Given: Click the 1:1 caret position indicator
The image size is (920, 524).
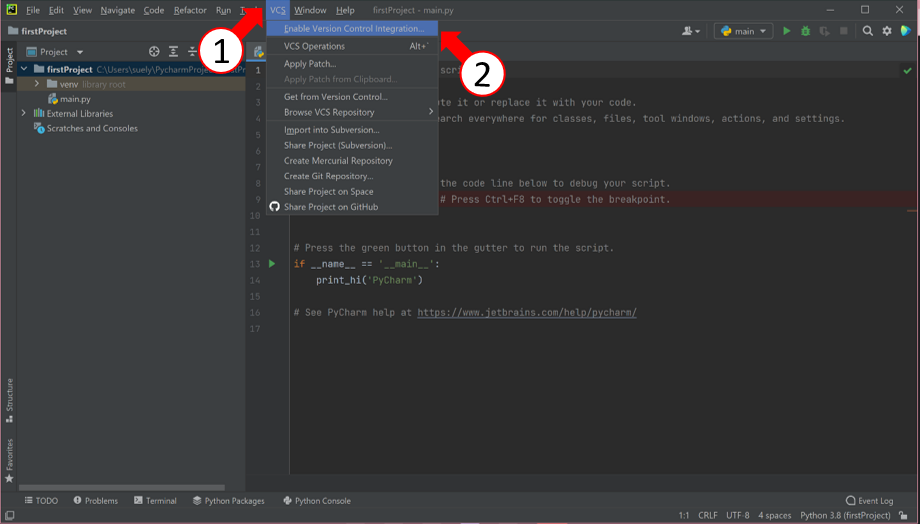Looking at the screenshot, I should [684, 515].
